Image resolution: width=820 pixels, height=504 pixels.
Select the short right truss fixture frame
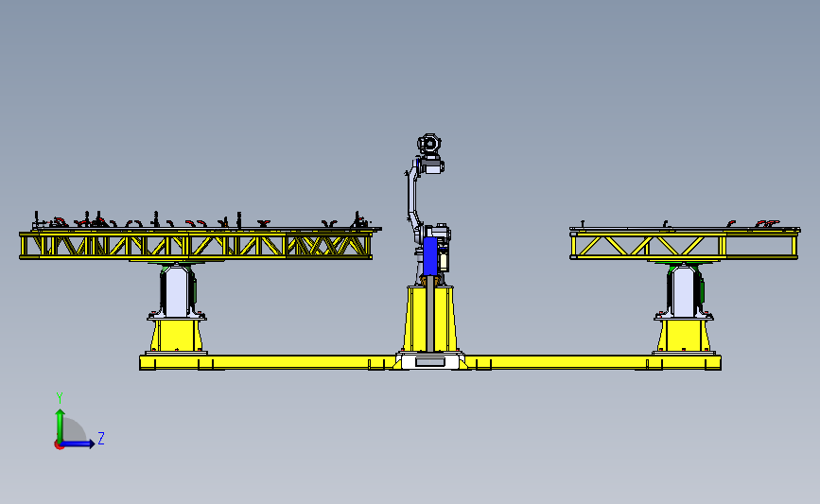(684, 245)
